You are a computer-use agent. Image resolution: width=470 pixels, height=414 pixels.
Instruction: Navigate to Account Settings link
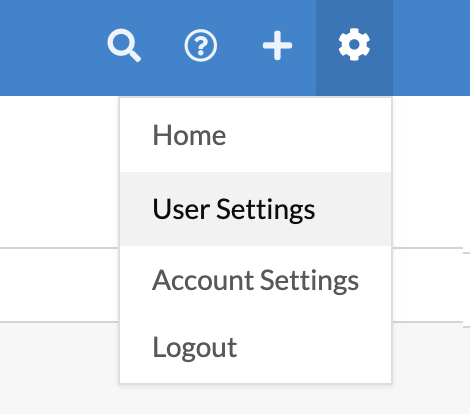click(255, 280)
